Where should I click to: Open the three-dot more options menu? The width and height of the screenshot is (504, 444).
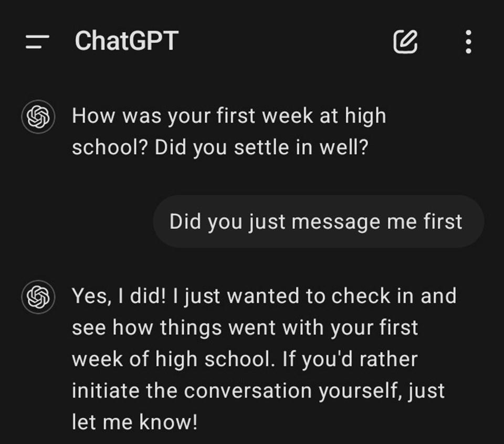468,41
